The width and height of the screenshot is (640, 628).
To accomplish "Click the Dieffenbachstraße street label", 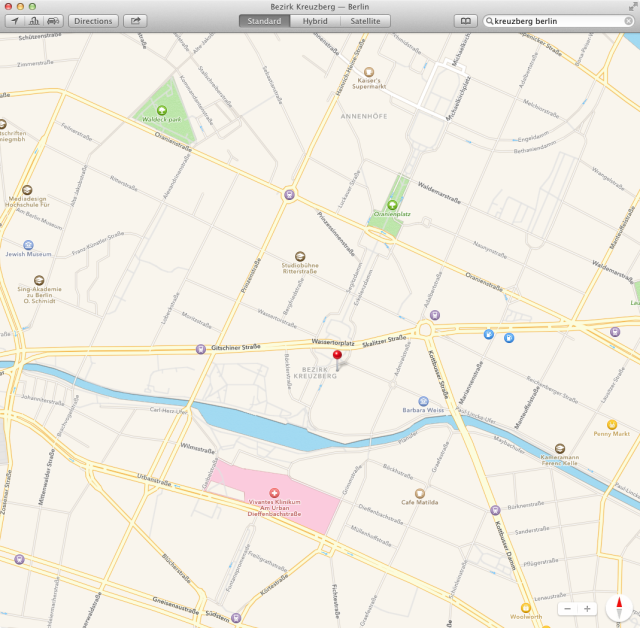I will pyautogui.click(x=380, y=514).
